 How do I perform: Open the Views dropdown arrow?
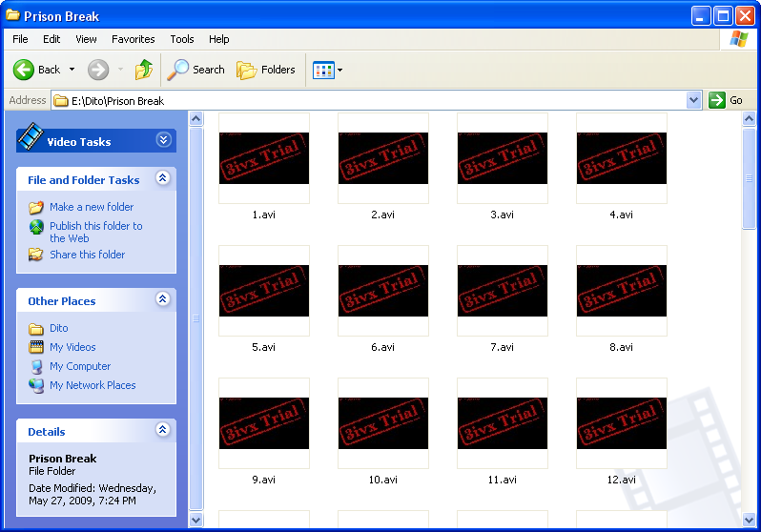339,71
